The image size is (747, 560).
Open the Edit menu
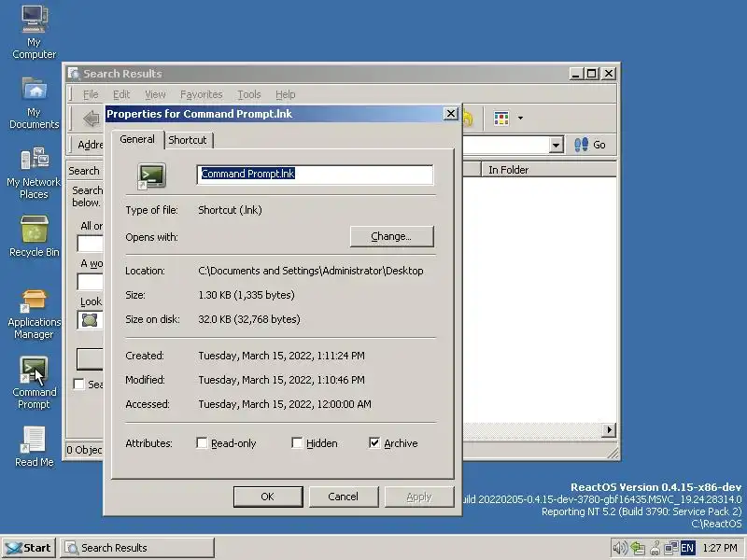pos(121,94)
